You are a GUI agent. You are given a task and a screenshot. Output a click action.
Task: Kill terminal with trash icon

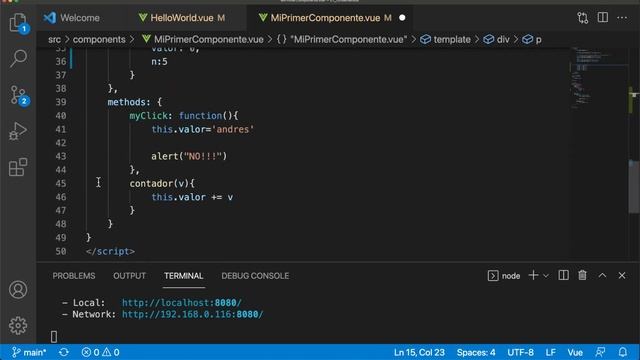pyautogui.click(x=582, y=276)
